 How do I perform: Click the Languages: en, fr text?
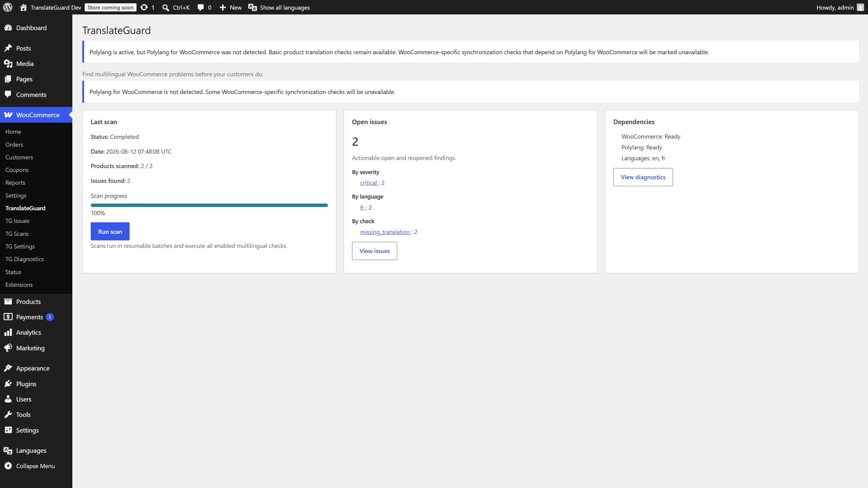[x=643, y=158]
